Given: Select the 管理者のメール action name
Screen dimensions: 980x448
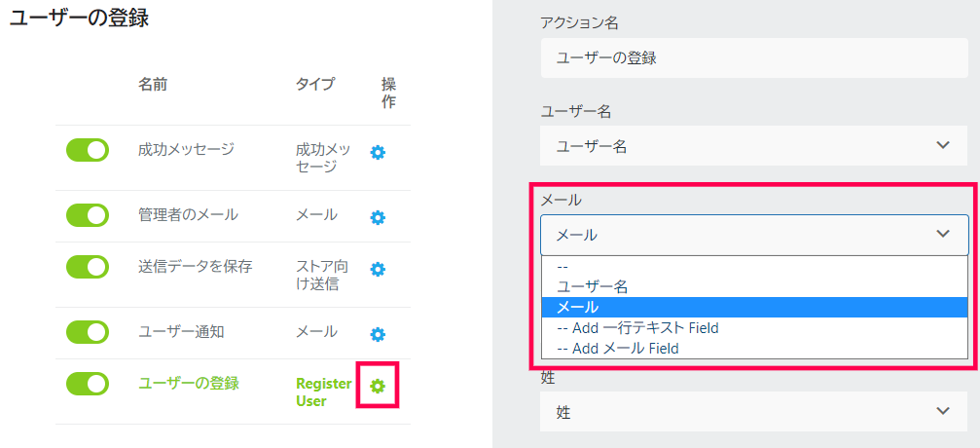Looking at the screenshot, I should [x=188, y=214].
